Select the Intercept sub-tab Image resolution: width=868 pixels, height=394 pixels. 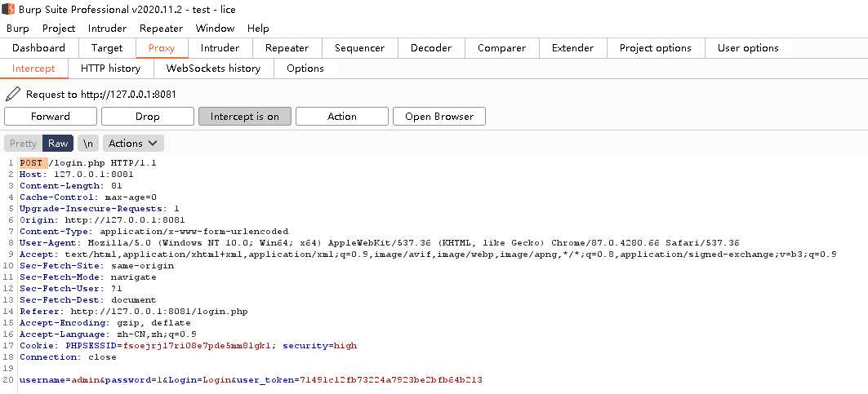[x=33, y=69]
